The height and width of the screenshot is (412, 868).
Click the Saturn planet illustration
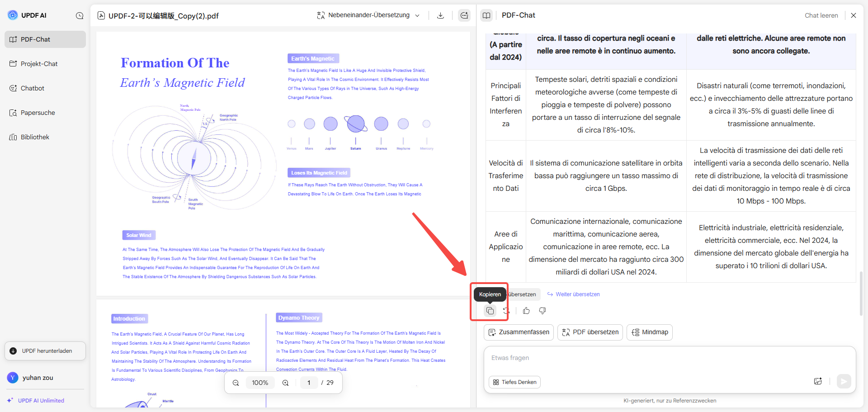(356, 123)
